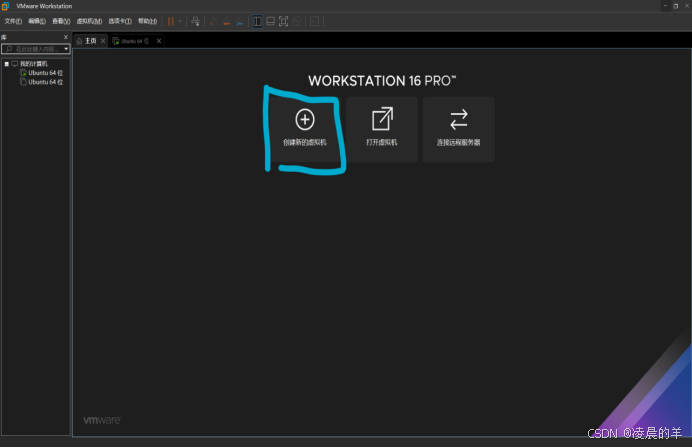This screenshot has height=448, width=692.
Task: Click the take snapshot toolbar icon
Action: [213, 21]
